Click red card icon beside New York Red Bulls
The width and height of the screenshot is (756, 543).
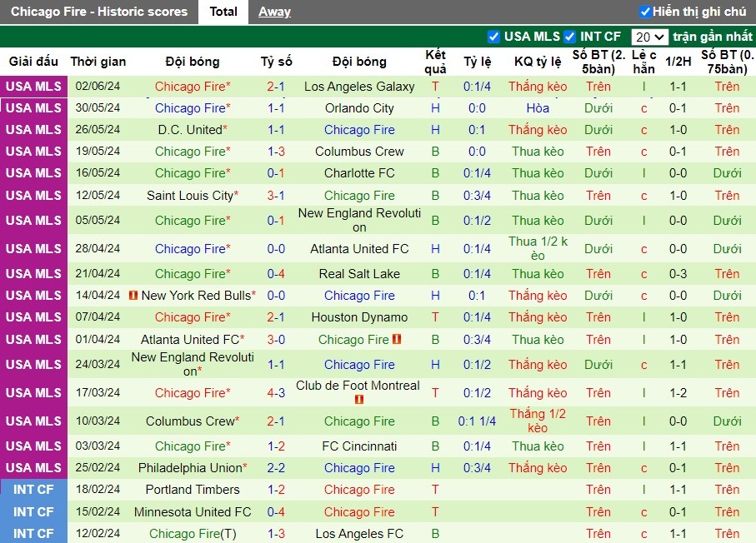133,296
